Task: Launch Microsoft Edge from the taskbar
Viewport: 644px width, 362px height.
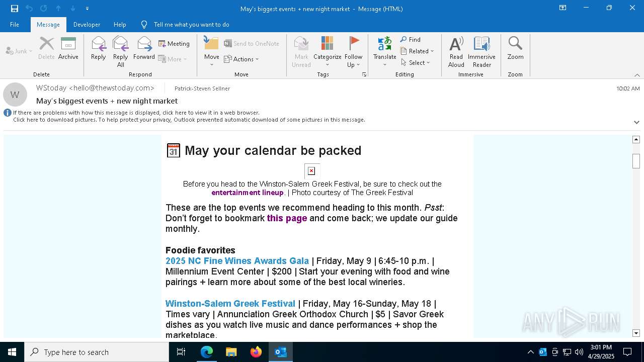Action: pyautogui.click(x=207, y=352)
